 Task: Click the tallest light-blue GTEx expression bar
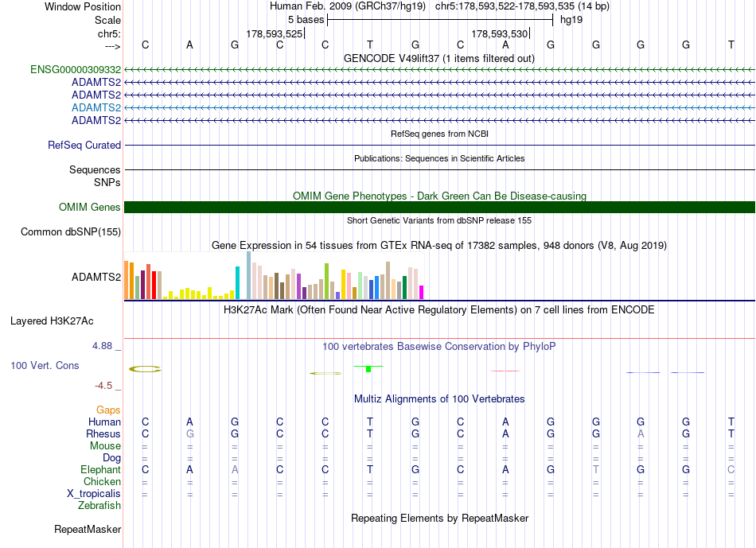click(249, 275)
